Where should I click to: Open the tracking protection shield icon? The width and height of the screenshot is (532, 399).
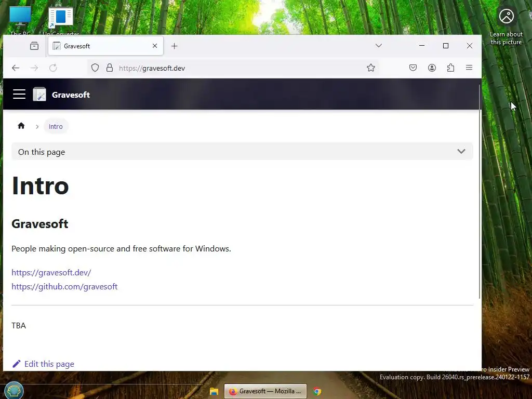coord(95,68)
